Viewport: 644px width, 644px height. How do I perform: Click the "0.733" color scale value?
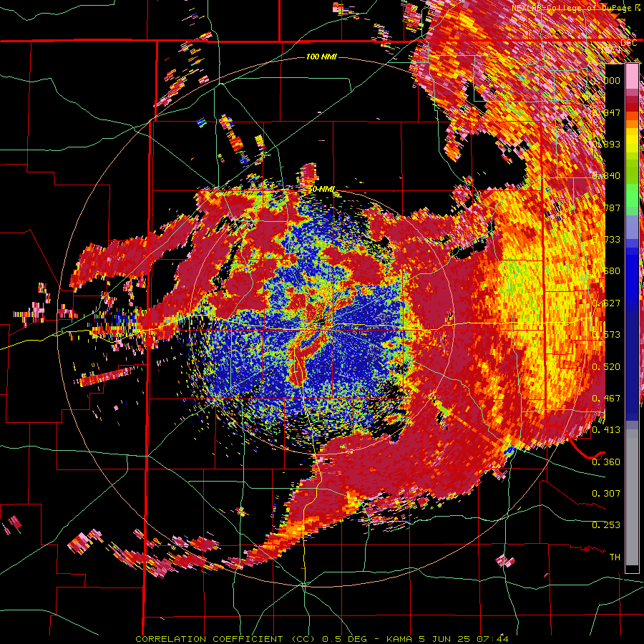point(606,240)
